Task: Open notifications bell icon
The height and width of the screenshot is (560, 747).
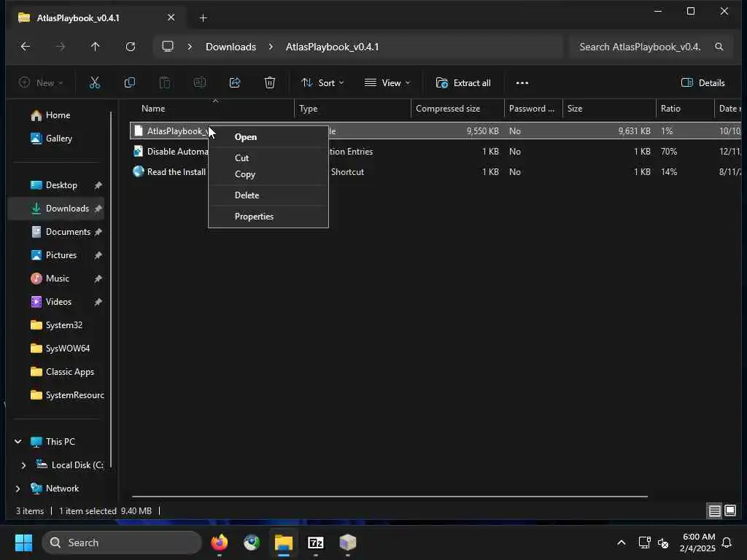Action: pos(727,542)
